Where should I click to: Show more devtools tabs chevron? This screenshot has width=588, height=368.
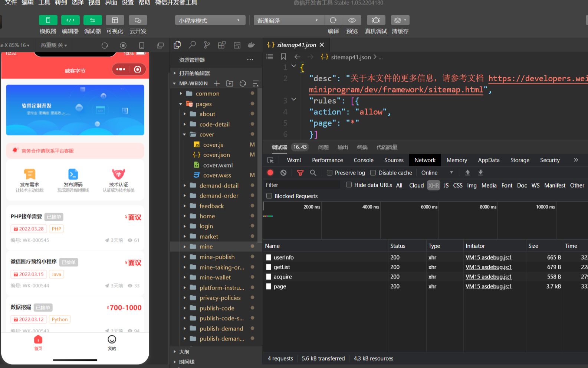click(576, 160)
